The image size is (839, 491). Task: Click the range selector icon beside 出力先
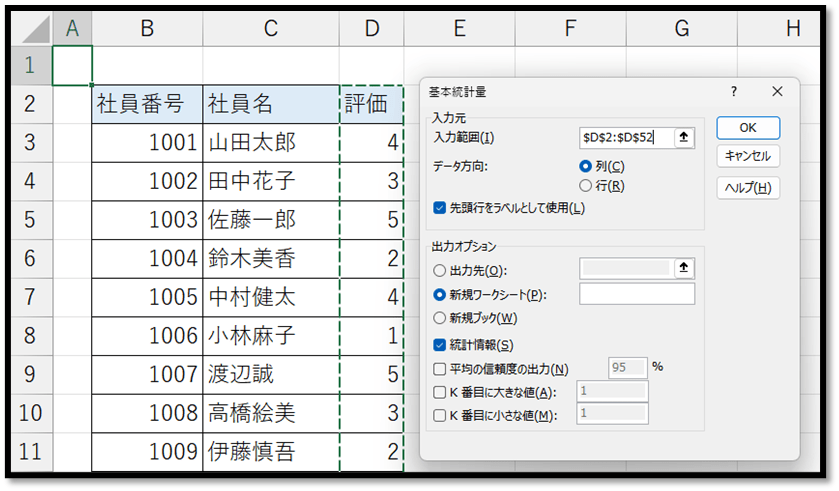click(x=684, y=268)
